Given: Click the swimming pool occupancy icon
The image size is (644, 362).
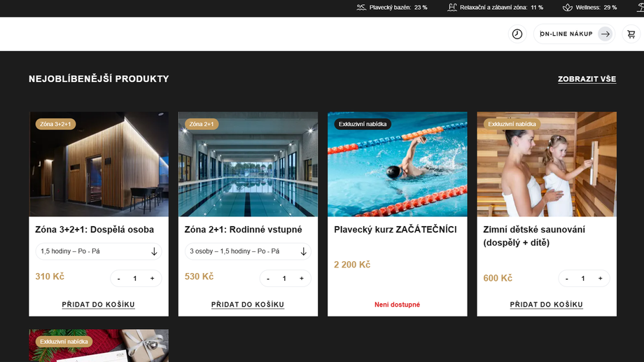Looking at the screenshot, I should [x=361, y=8].
